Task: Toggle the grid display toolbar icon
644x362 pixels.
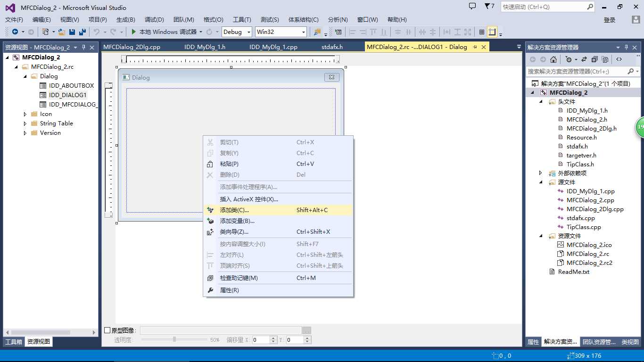Action: click(x=481, y=32)
